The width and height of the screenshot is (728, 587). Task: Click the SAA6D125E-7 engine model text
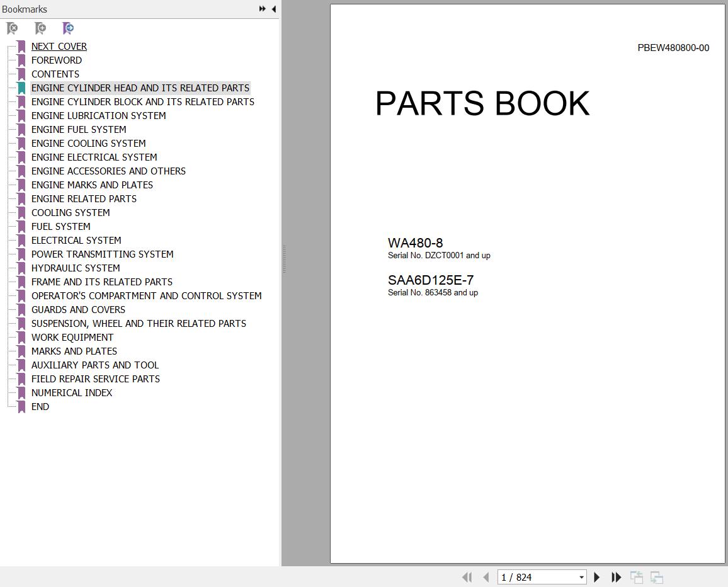coord(431,280)
